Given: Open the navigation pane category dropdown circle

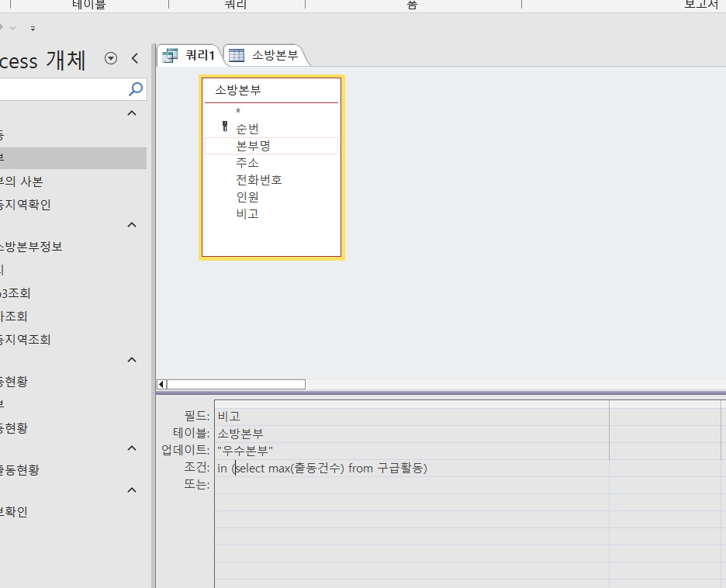Looking at the screenshot, I should point(111,58).
